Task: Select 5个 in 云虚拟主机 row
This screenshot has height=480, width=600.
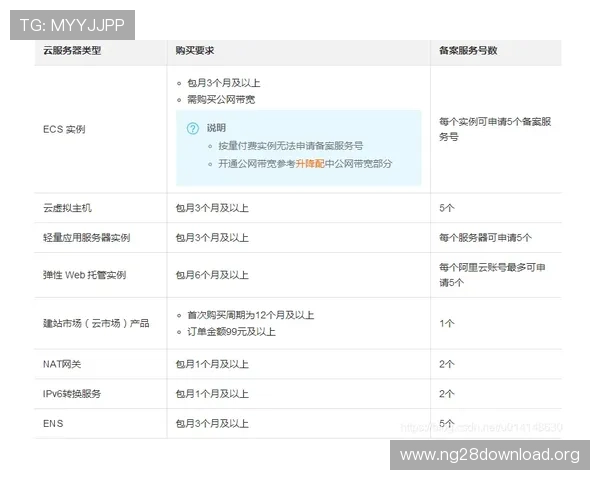Action: (x=447, y=208)
